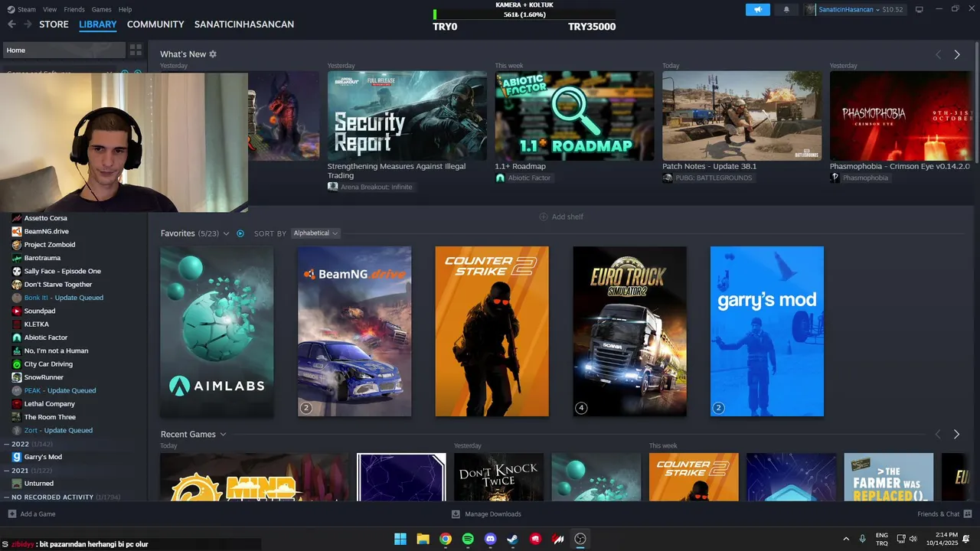Screen dimensions: 980x551
Task: Collapse the 2022 category
Action: [x=7, y=444]
